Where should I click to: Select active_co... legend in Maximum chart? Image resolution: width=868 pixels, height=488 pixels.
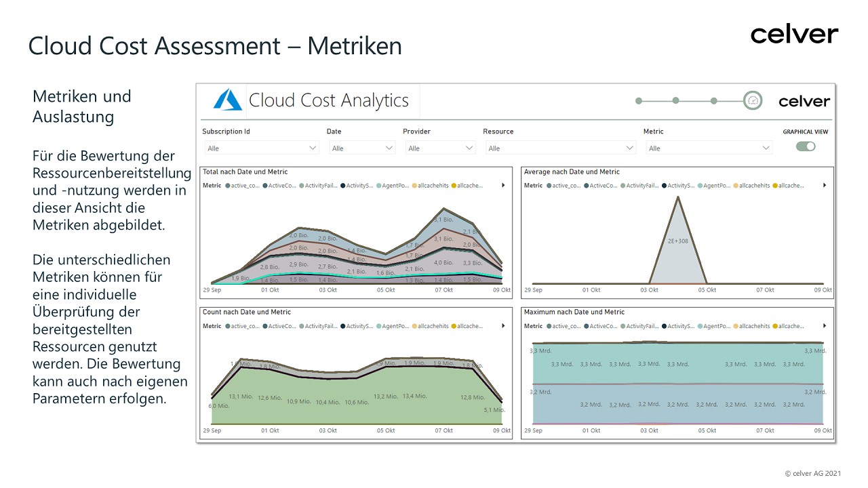(x=564, y=327)
